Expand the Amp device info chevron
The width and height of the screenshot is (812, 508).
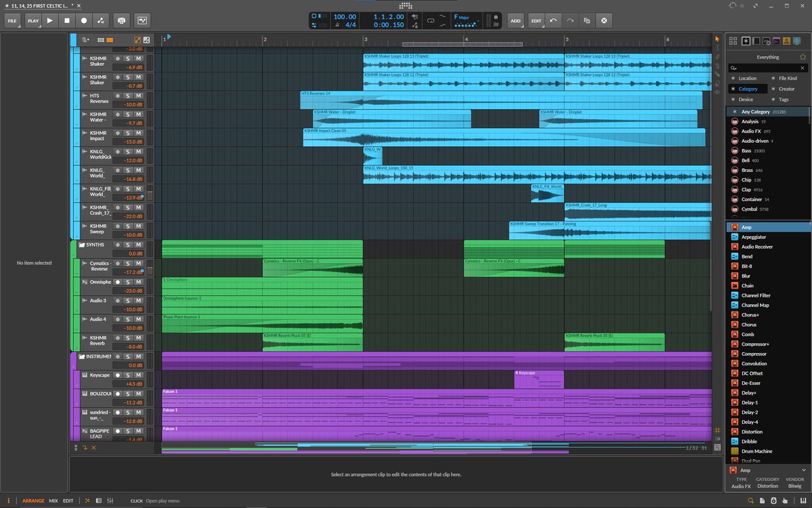803,470
